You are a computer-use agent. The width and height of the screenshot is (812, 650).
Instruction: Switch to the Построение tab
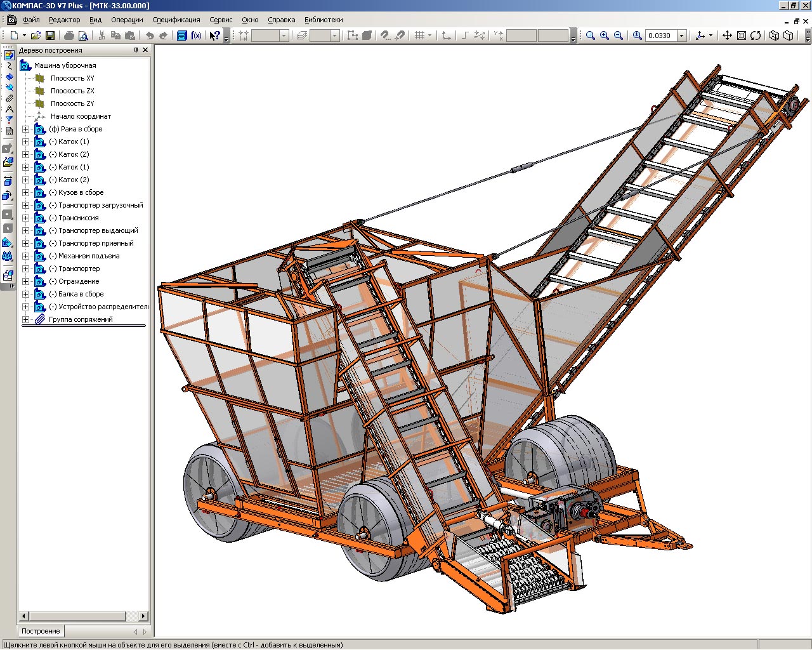click(x=41, y=631)
